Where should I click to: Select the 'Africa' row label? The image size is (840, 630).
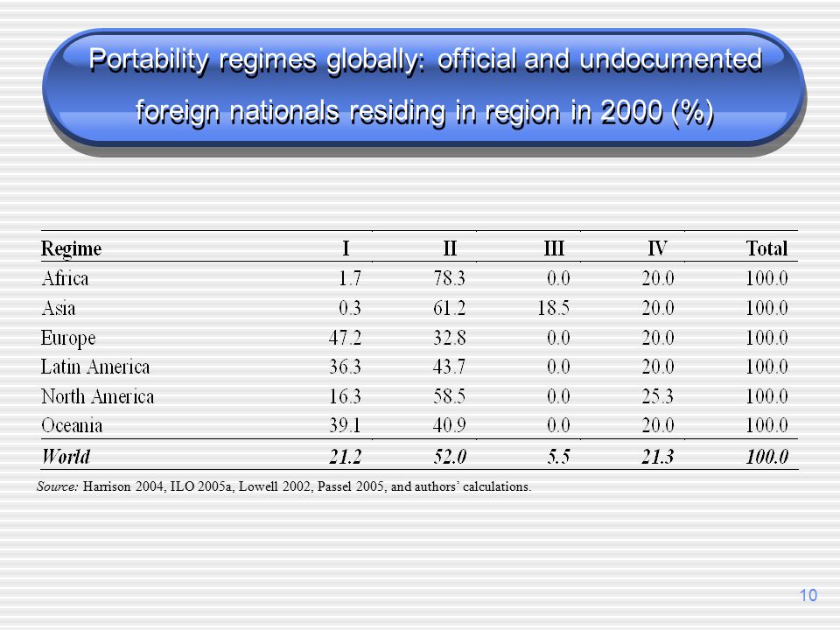tap(65, 278)
